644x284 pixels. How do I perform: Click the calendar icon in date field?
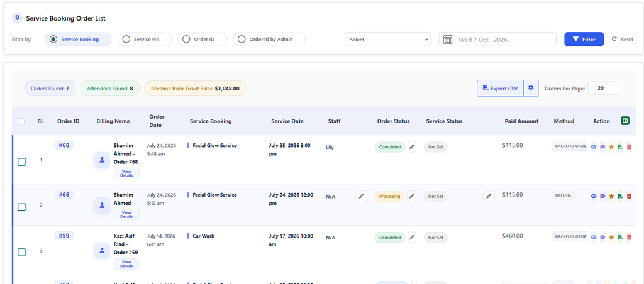click(x=448, y=40)
